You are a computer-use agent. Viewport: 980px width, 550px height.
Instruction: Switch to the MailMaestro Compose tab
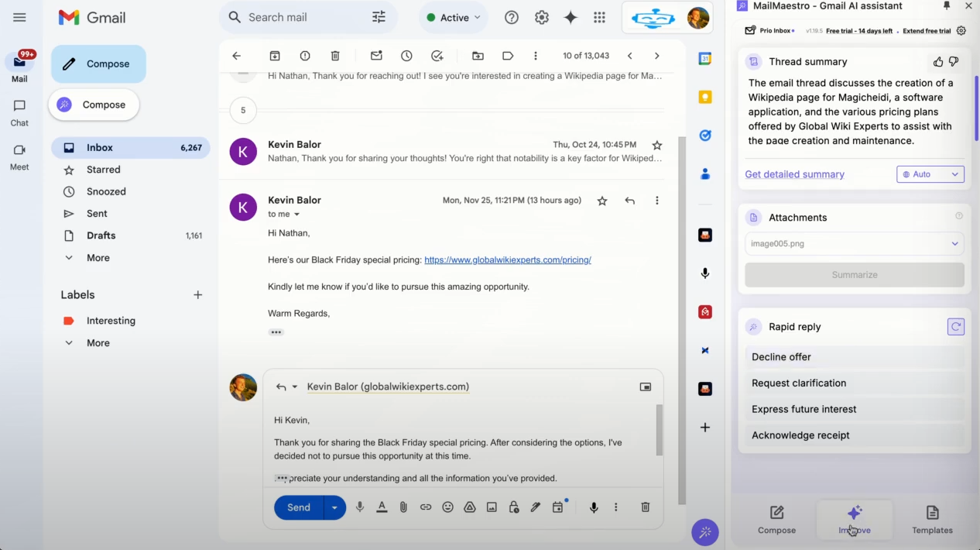click(x=777, y=519)
